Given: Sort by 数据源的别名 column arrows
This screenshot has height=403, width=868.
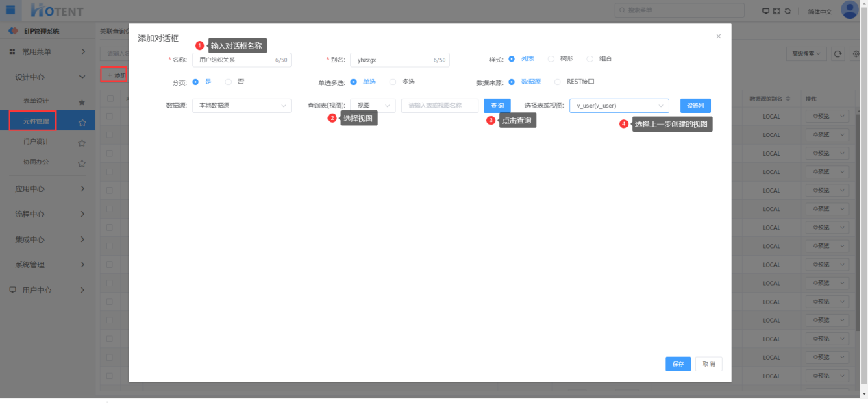Looking at the screenshot, I should [x=788, y=99].
